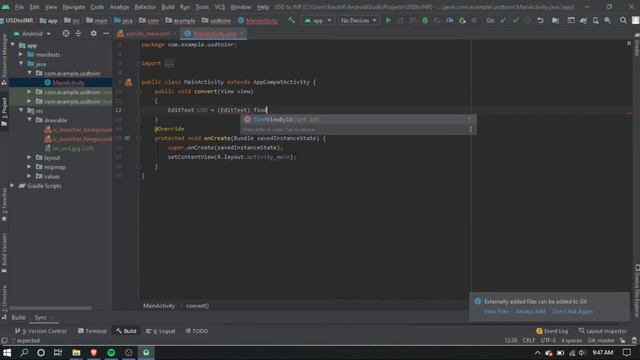Screen dimensions: 640x360
Task: Expand the layout folder
Action: pyautogui.click(x=29, y=158)
